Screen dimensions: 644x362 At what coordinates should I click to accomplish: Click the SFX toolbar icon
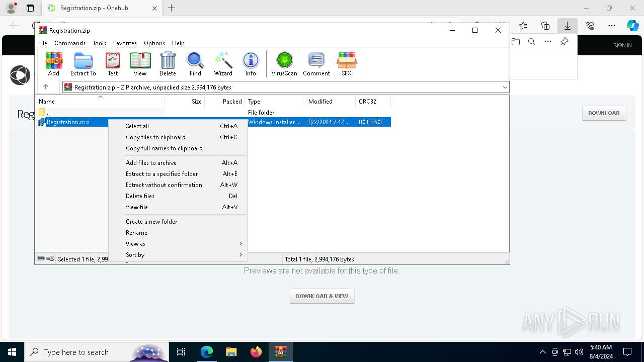[347, 64]
